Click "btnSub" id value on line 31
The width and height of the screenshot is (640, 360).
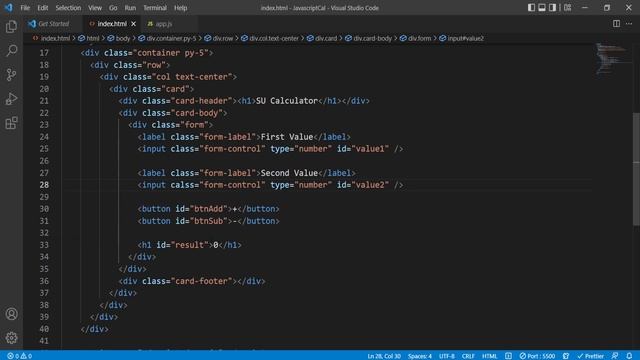(209, 221)
